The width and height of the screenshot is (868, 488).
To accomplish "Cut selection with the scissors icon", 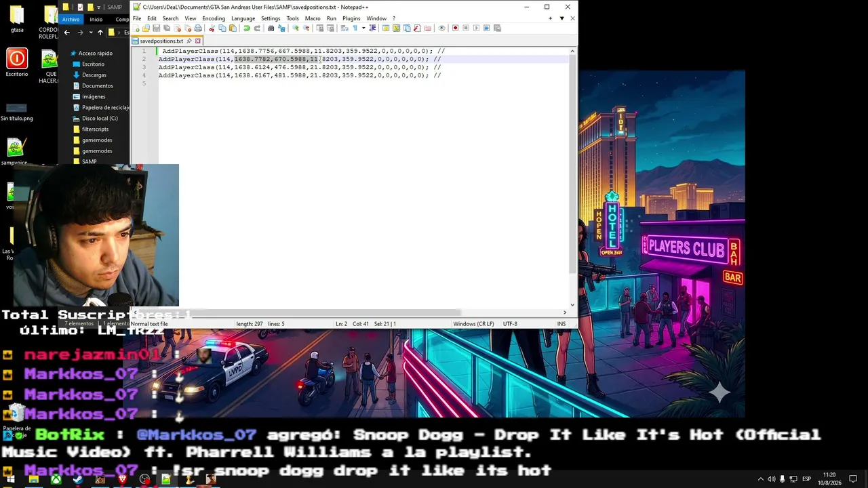I will pos(212,28).
